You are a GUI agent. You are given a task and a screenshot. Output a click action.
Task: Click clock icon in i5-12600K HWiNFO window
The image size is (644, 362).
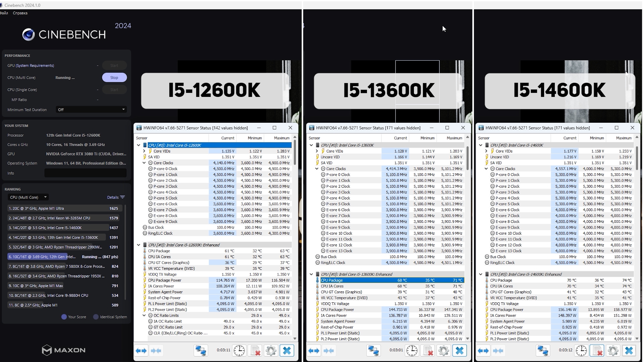coord(239,351)
